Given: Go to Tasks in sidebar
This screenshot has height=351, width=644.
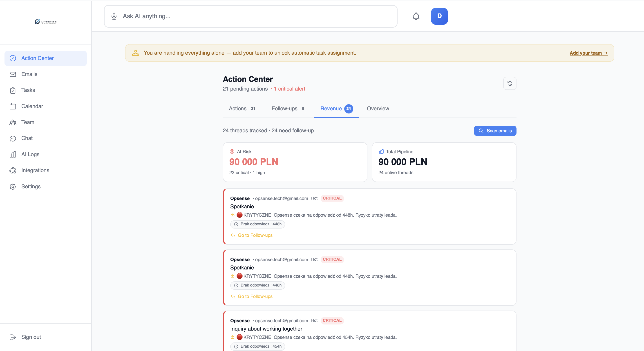Looking at the screenshot, I should click(x=28, y=90).
